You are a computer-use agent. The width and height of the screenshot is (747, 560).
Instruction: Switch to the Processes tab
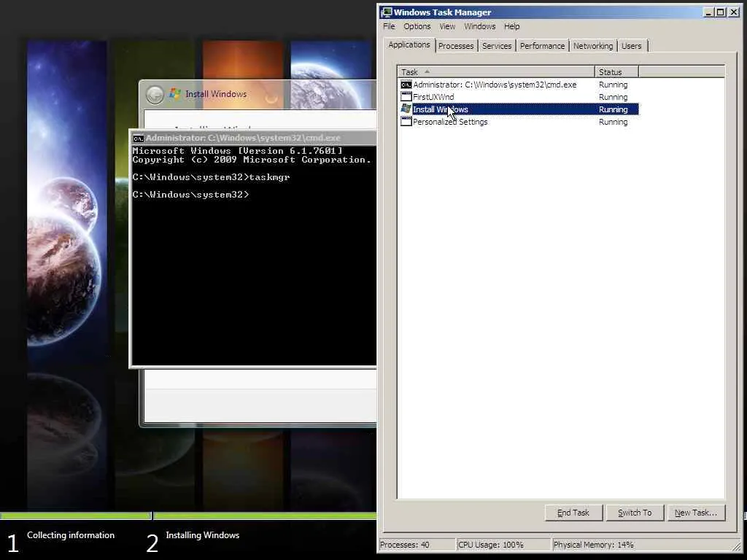coord(456,46)
